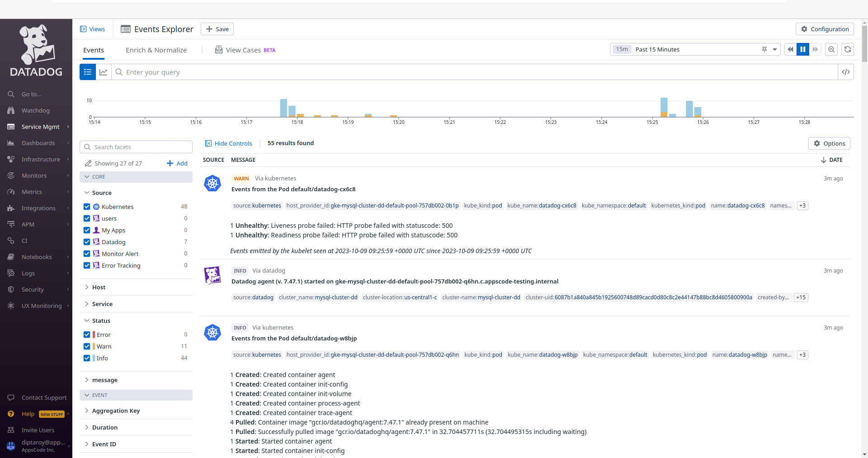
Task: Pause live event updates
Action: click(x=803, y=49)
